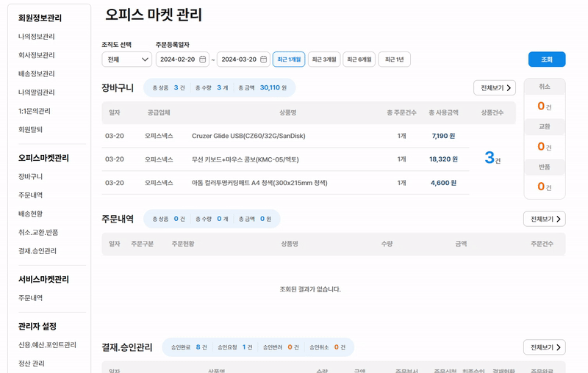
Task: Expand 전체보기 for the 주문내역 section
Action: point(544,219)
